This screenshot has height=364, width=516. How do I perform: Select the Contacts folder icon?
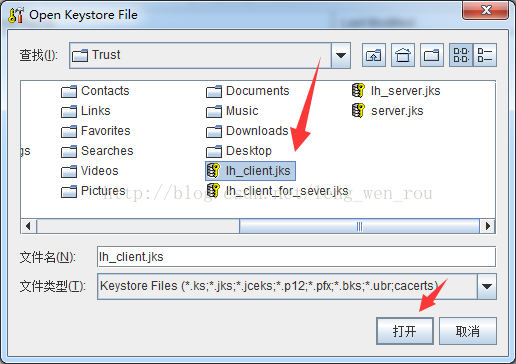pos(69,91)
